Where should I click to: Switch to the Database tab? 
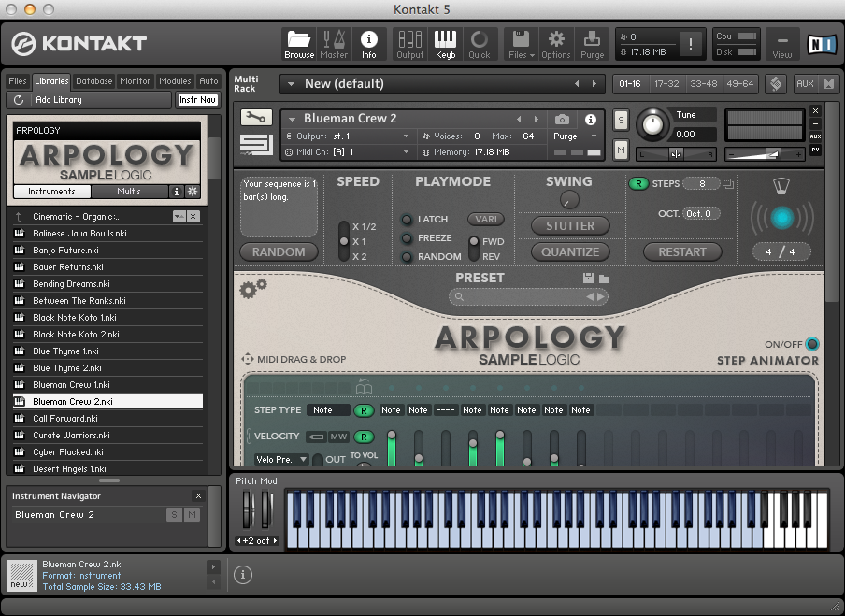[93, 80]
